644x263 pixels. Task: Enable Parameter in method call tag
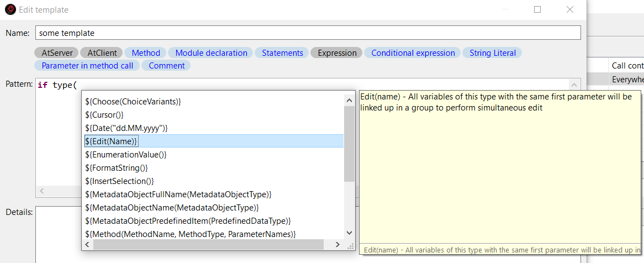(x=87, y=66)
